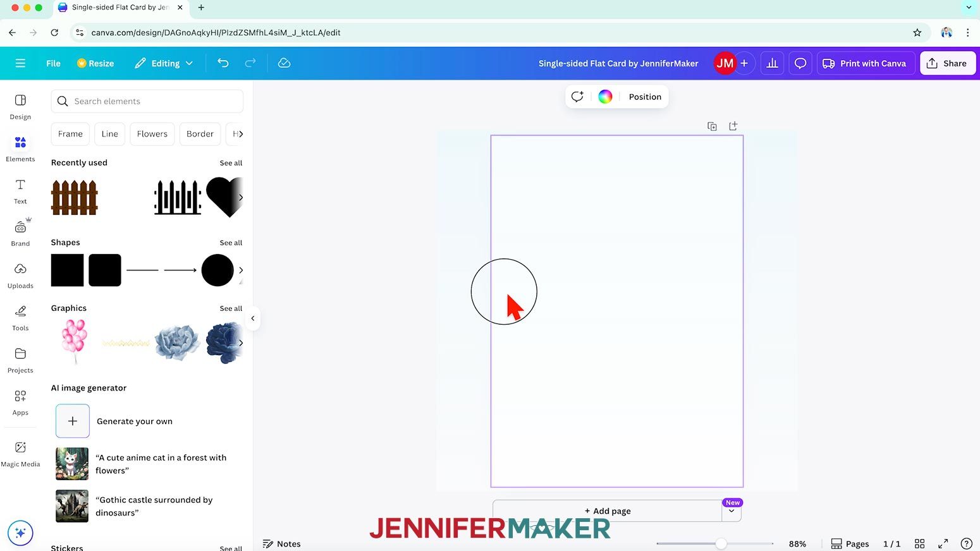Open the main hamburger menu

coord(20,63)
